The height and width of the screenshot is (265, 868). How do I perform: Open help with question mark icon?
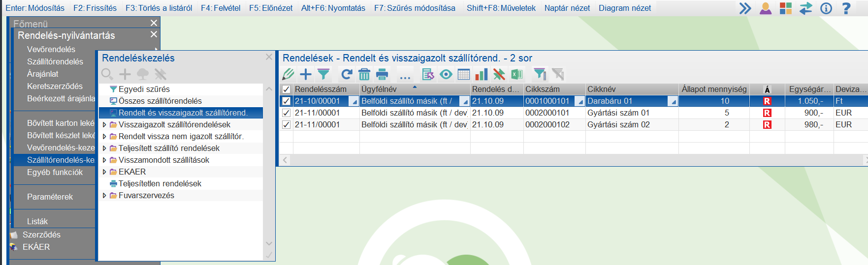pyautogui.click(x=846, y=8)
